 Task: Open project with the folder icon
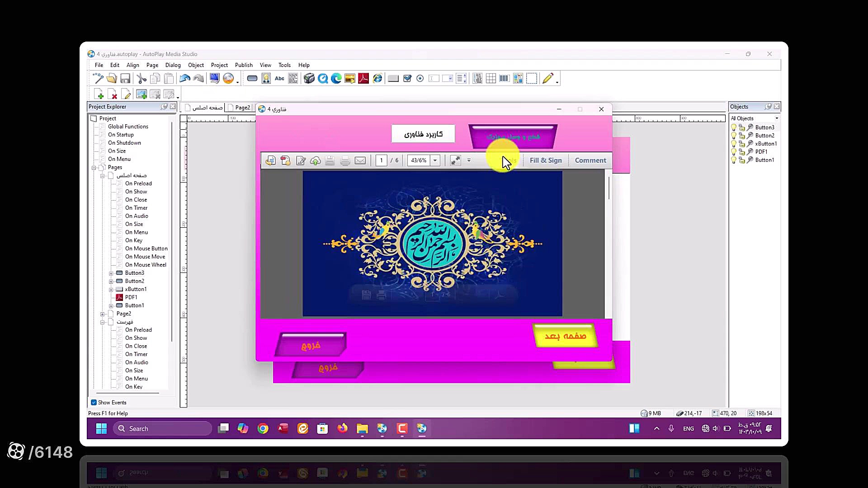click(112, 79)
